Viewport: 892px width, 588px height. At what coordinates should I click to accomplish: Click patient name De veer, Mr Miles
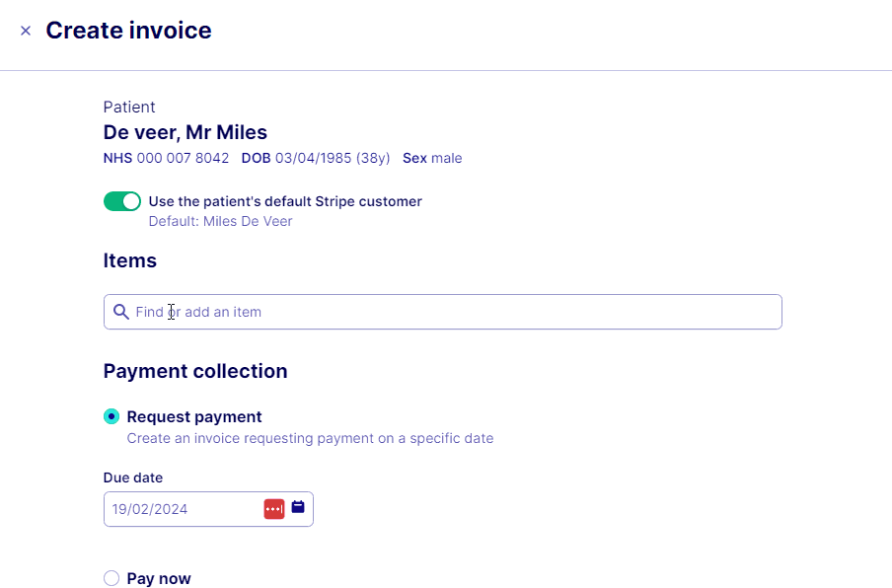(186, 132)
